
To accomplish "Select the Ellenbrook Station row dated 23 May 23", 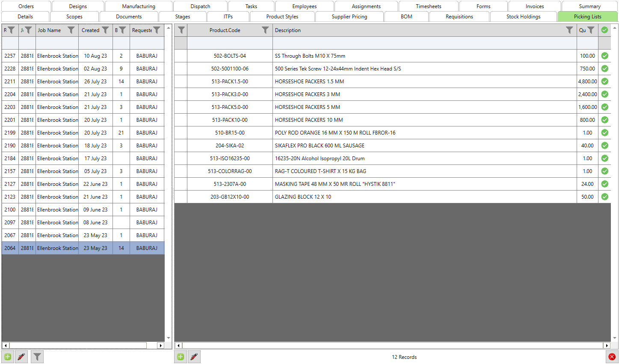I will 57,248.
